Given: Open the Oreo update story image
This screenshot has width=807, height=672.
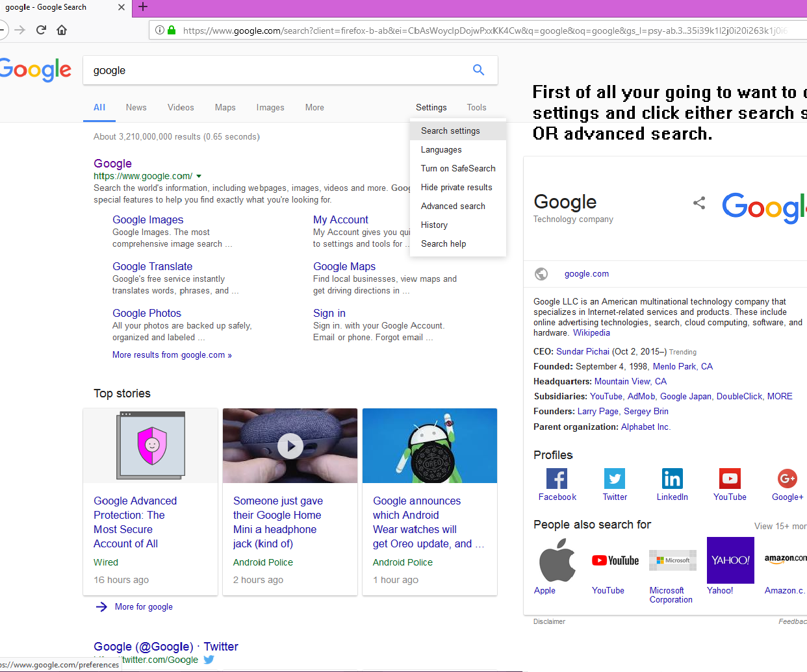Looking at the screenshot, I should pos(429,445).
